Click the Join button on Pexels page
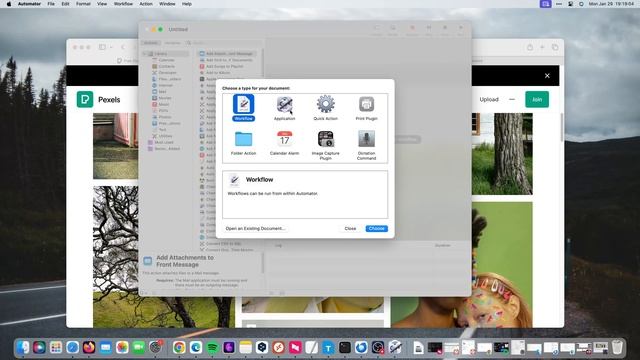Image resolution: width=640 pixels, height=360 pixels. pos(537,99)
